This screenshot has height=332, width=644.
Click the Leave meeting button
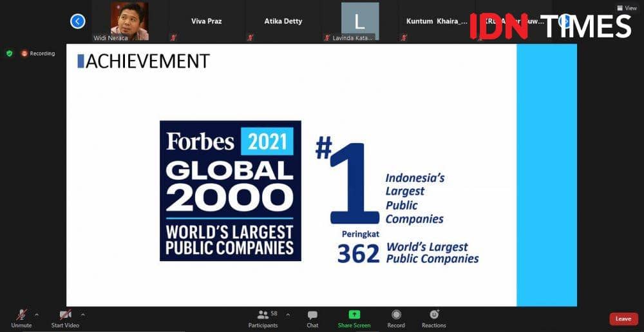623,319
